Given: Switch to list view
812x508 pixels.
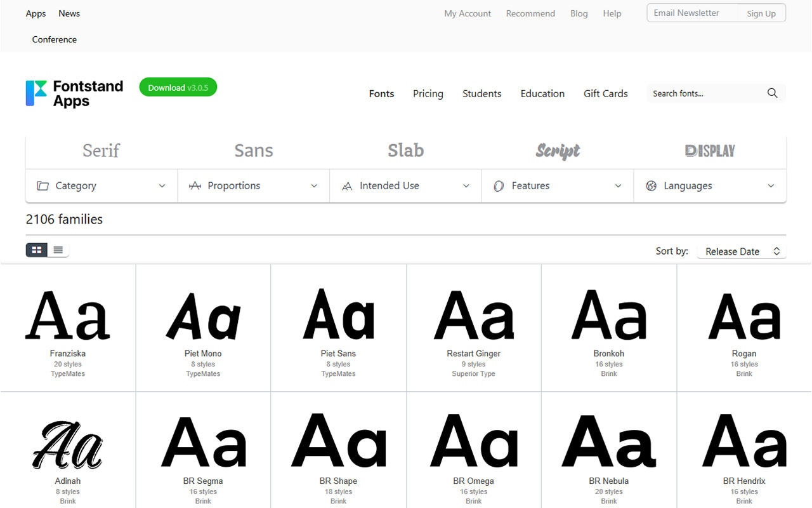Looking at the screenshot, I should pyautogui.click(x=58, y=250).
